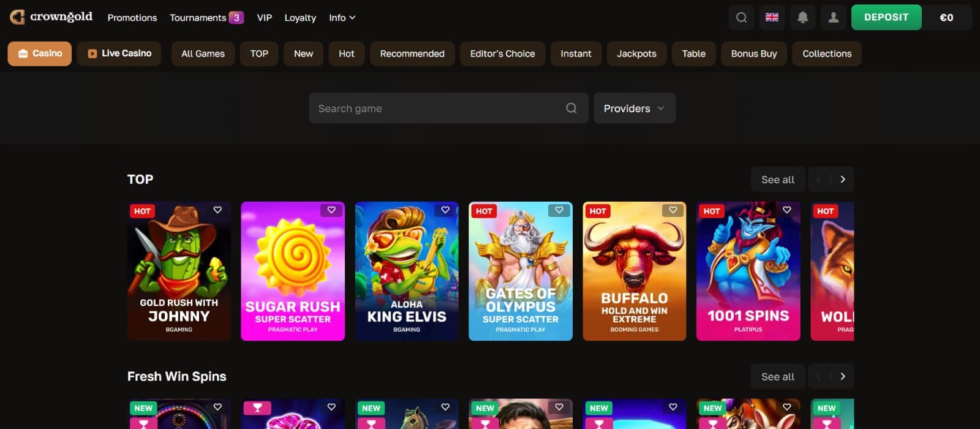Select Bonus Buy category
Image resolution: width=980 pixels, height=429 pixels.
point(754,53)
